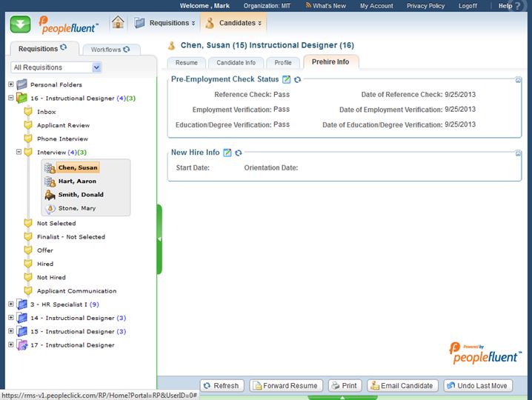Refresh the Requisitions tab list
Screen dimensions: 532x400
64,48
